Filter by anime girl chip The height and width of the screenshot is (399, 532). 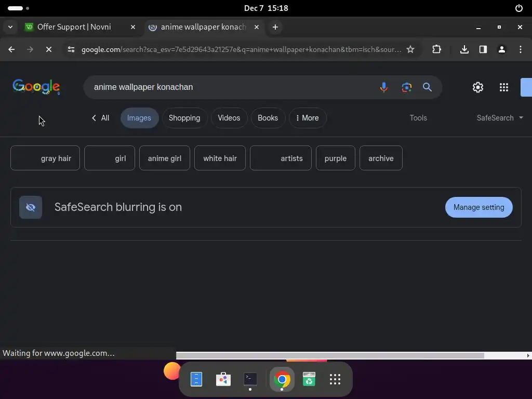coord(165,158)
